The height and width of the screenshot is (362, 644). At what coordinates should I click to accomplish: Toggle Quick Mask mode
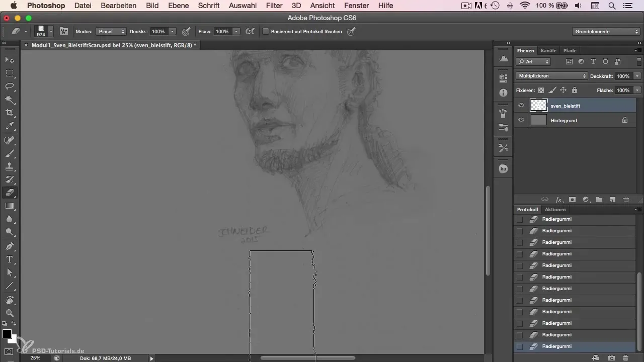(9, 351)
